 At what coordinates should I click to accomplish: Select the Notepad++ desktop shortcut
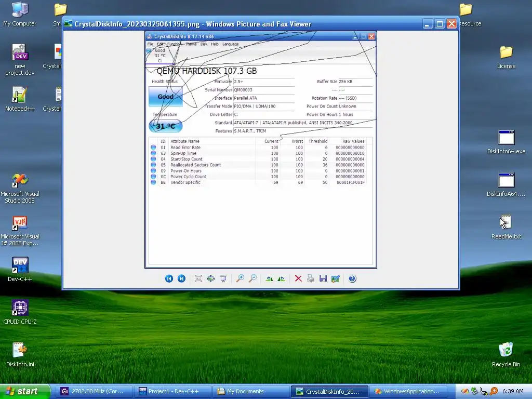[x=20, y=99]
